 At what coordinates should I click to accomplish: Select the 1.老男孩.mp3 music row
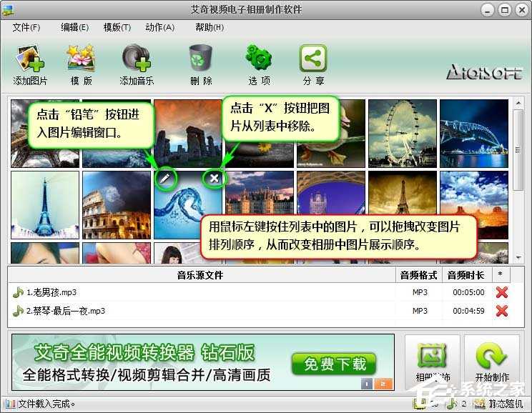(200, 292)
